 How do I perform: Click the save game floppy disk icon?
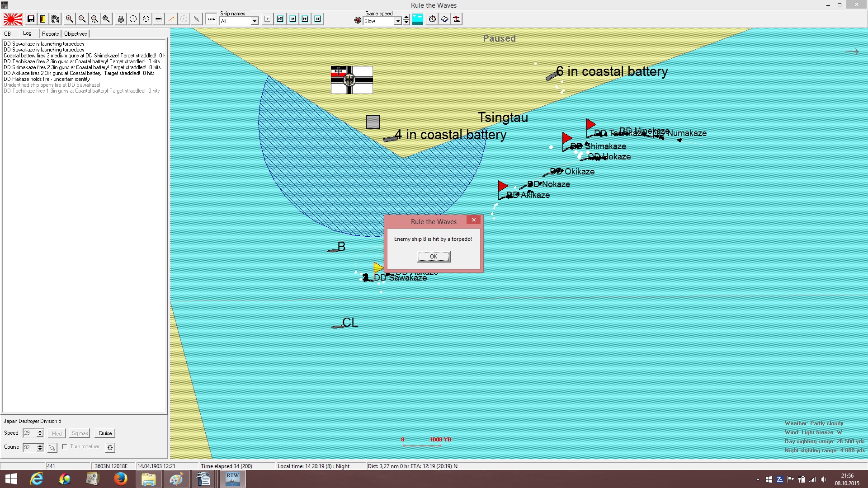tap(31, 19)
